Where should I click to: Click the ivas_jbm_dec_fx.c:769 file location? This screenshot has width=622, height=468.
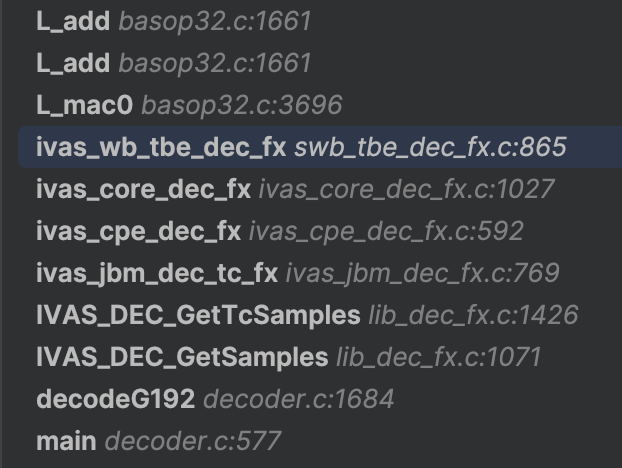click(x=422, y=273)
